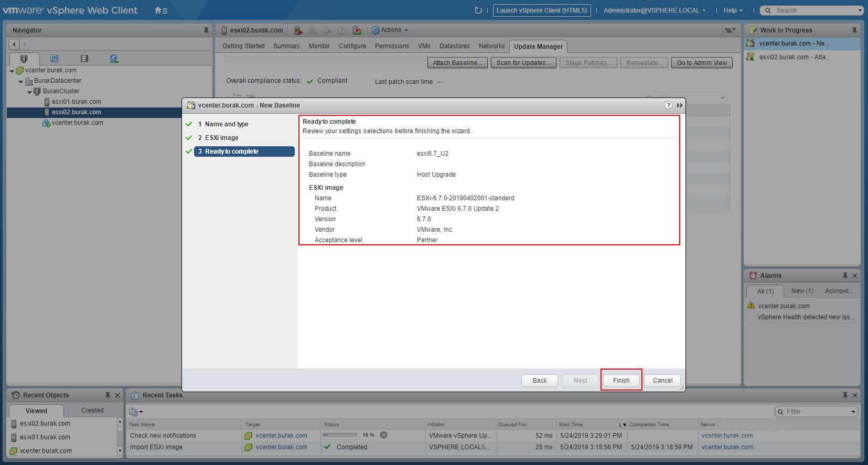Image resolution: width=868 pixels, height=465 pixels.
Task: Cancel the New Baseline wizard
Action: pyautogui.click(x=662, y=381)
